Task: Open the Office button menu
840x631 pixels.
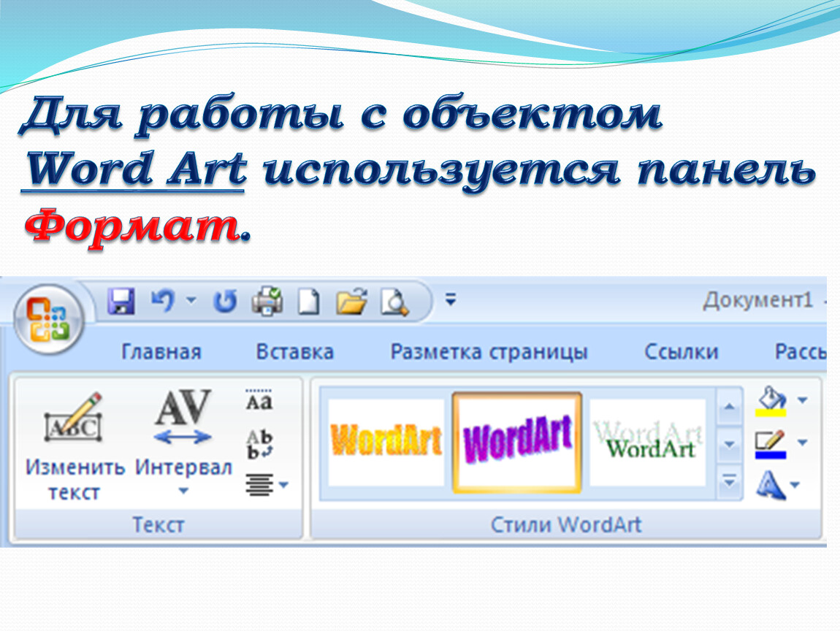Action: point(48,320)
